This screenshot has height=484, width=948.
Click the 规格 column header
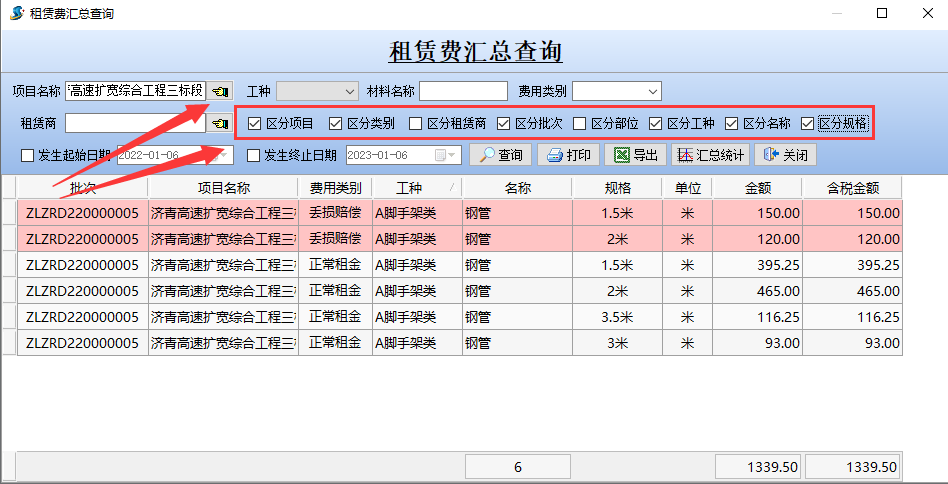pyautogui.click(x=617, y=187)
